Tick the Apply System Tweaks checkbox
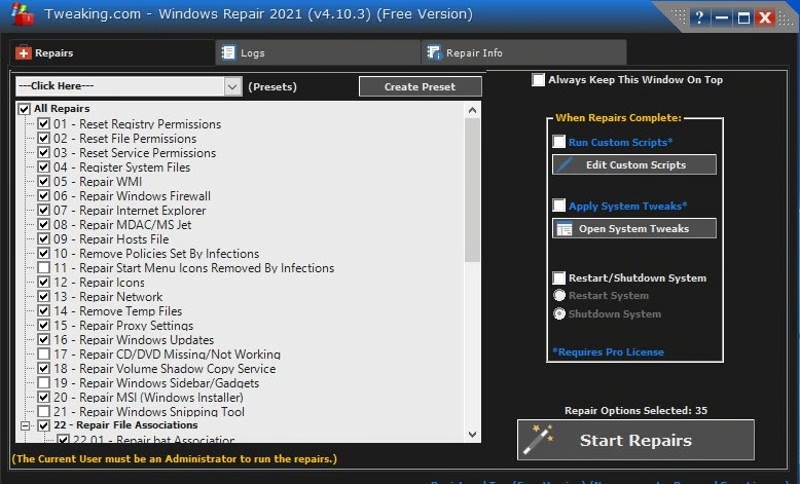The image size is (800, 484). point(559,206)
